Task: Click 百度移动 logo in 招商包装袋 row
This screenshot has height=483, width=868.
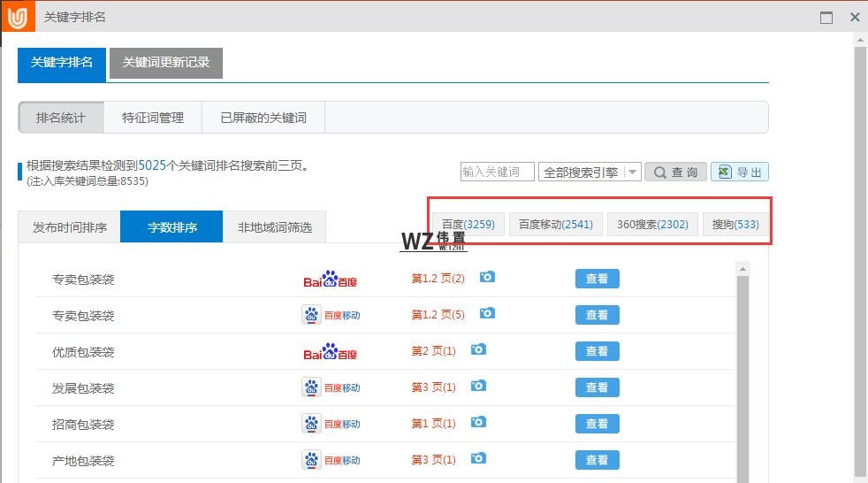Action: point(331,425)
